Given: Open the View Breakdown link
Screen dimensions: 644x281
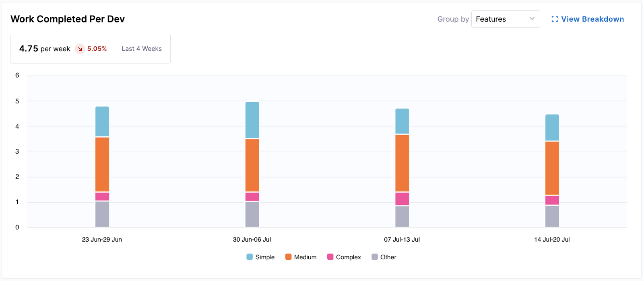Looking at the screenshot, I should (x=592, y=19).
